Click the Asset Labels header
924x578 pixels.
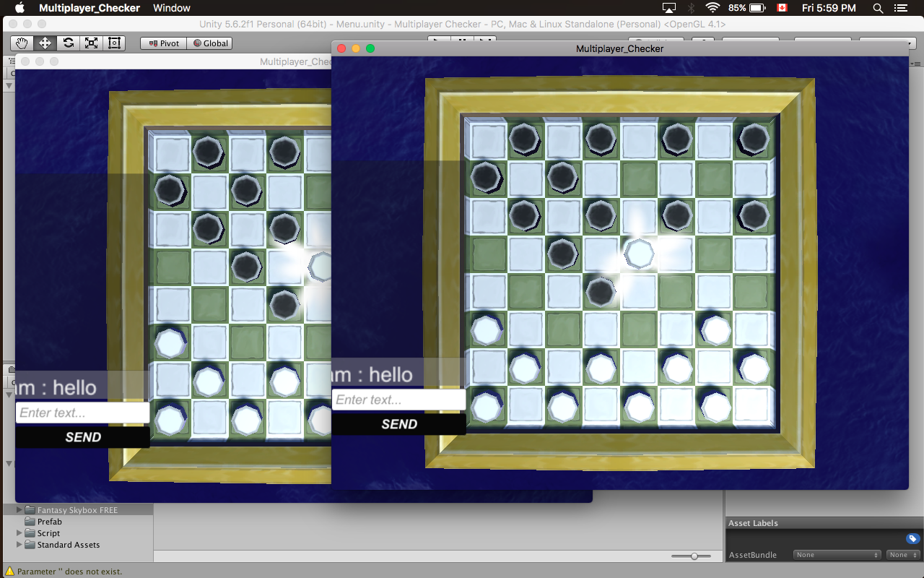(753, 523)
